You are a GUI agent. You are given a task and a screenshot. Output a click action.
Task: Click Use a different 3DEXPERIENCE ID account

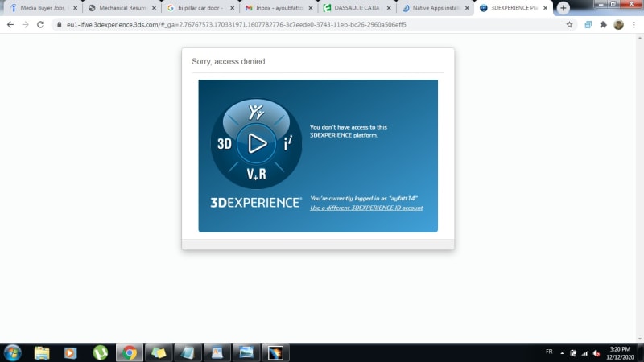(366, 208)
